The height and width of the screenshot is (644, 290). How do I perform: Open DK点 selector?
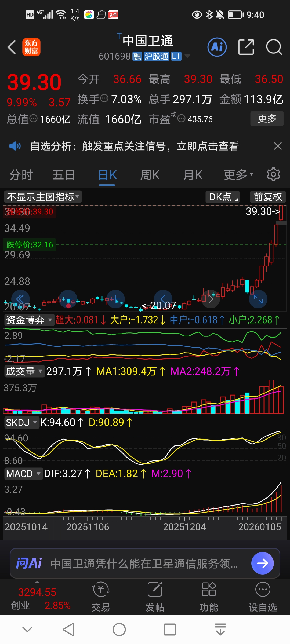pyautogui.click(x=223, y=197)
